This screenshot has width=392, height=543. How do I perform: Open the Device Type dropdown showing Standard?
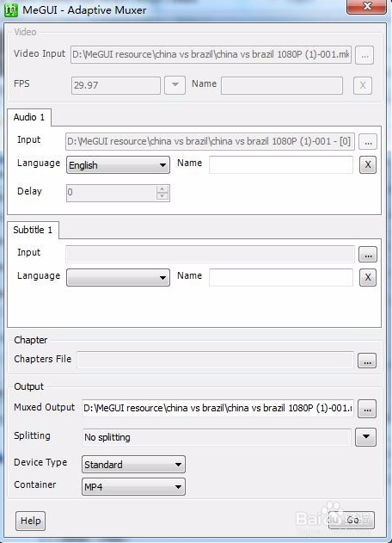tap(133, 465)
